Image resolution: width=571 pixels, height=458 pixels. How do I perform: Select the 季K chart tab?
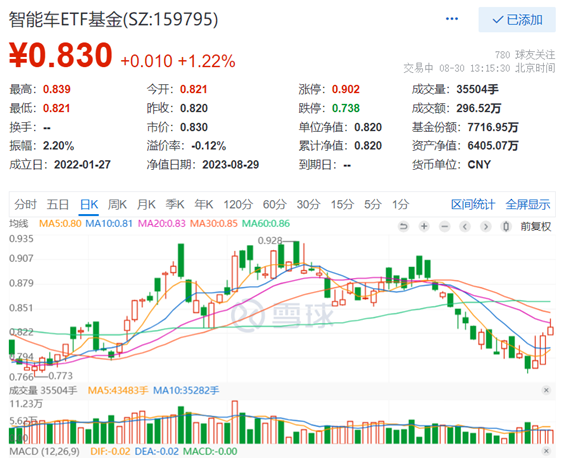click(175, 204)
